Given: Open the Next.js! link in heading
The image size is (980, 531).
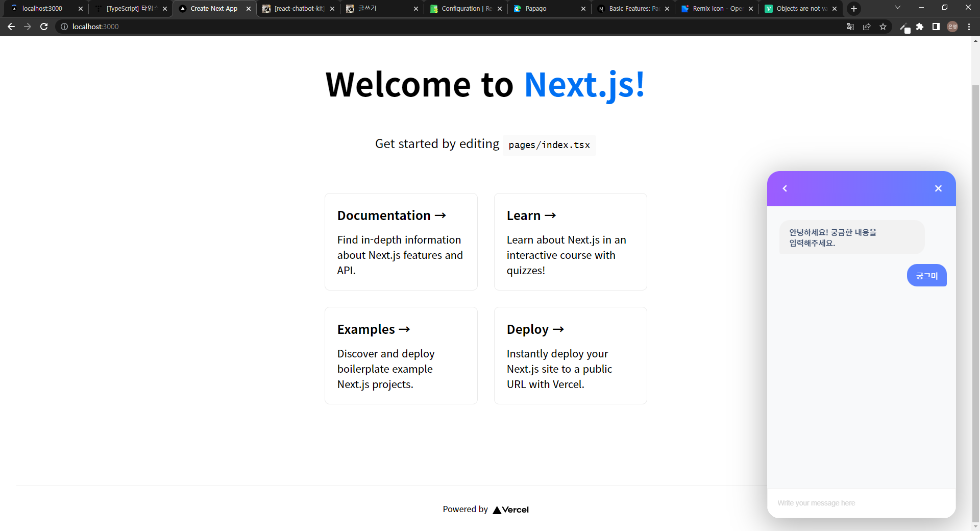Looking at the screenshot, I should pyautogui.click(x=585, y=84).
